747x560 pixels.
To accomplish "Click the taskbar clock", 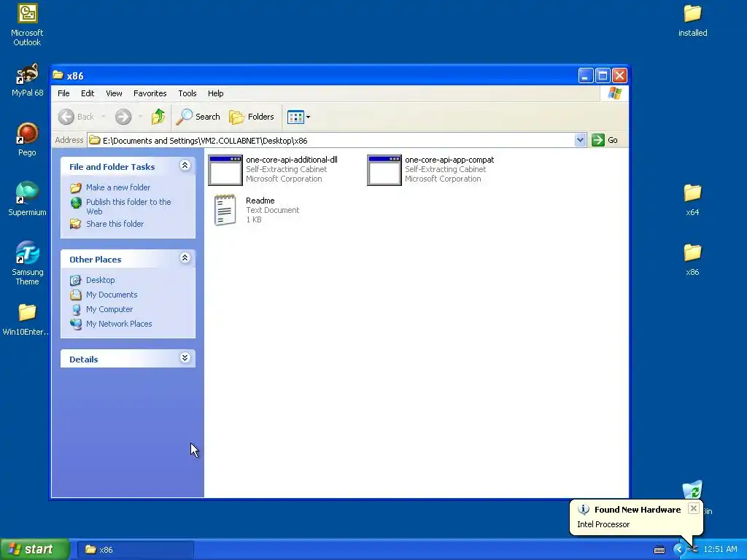I will (x=720, y=550).
